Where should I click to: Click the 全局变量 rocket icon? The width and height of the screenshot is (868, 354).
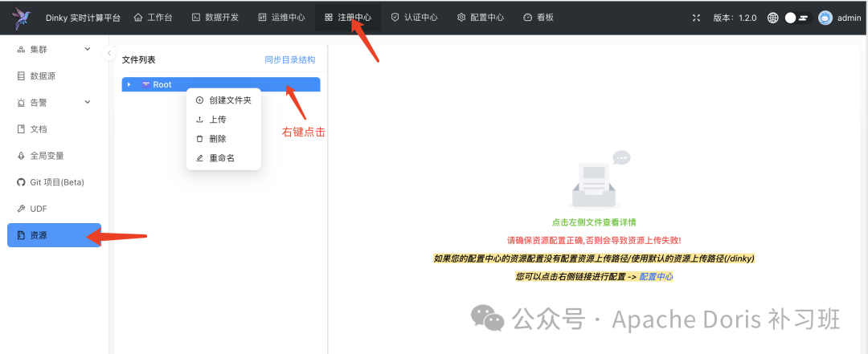pos(21,156)
